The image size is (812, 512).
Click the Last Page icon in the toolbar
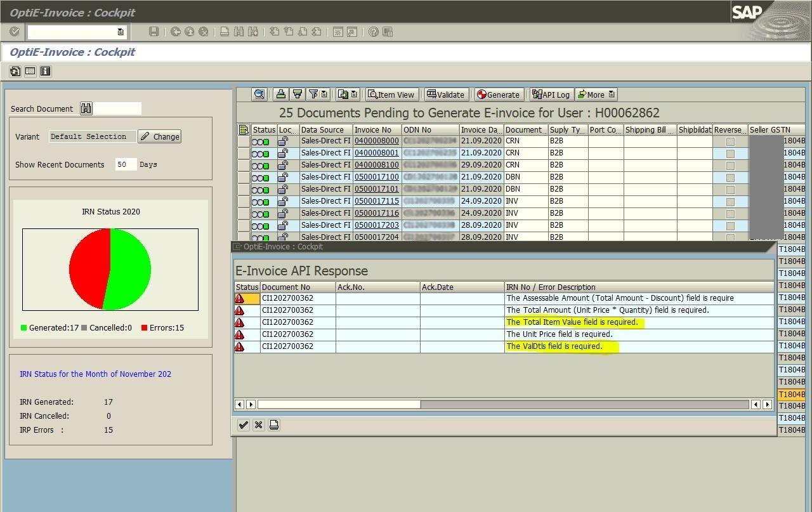(316, 32)
